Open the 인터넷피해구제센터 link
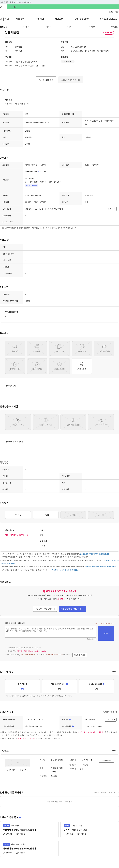This screenshot has height=868, width=119. [31, 651]
